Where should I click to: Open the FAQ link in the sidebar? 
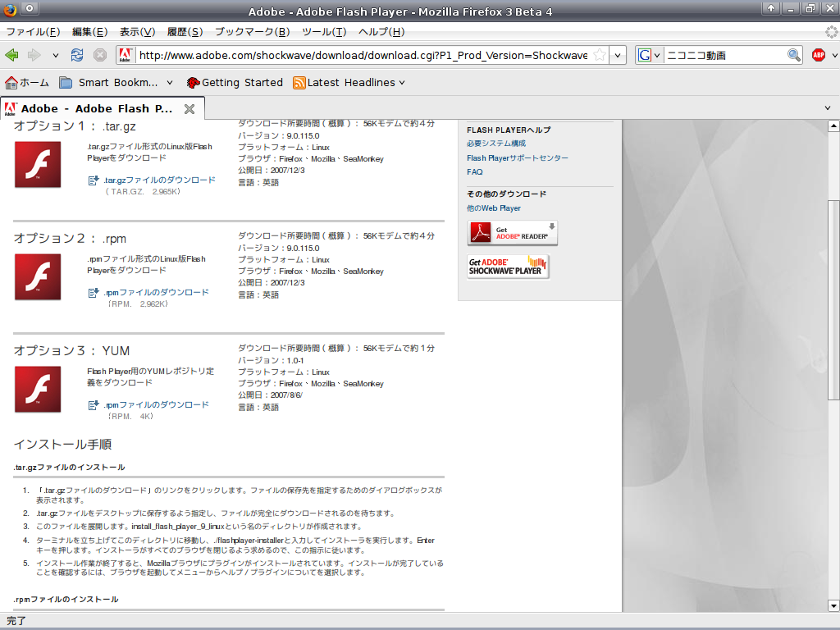click(475, 172)
